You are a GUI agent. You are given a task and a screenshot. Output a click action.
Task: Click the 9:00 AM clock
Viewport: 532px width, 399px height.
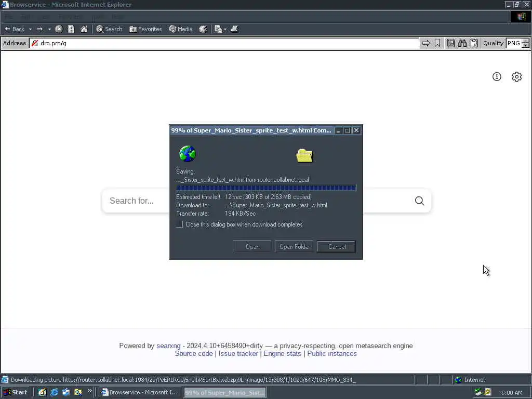pyautogui.click(x=512, y=393)
